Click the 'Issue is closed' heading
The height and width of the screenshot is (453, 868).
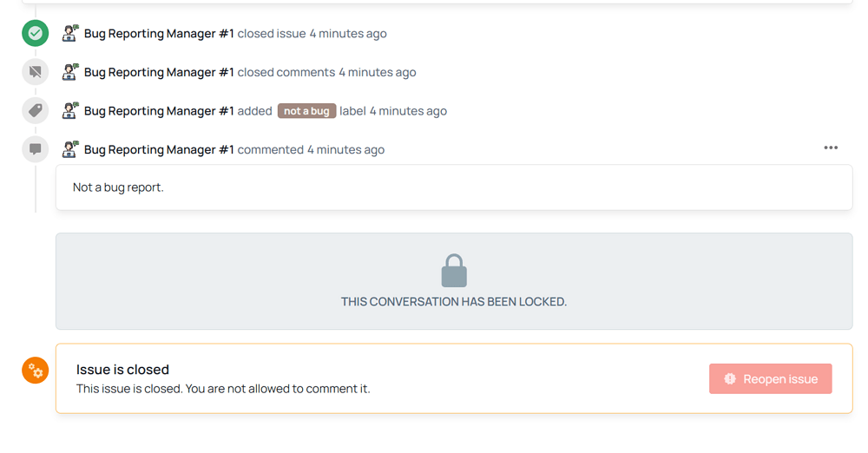[x=123, y=370]
